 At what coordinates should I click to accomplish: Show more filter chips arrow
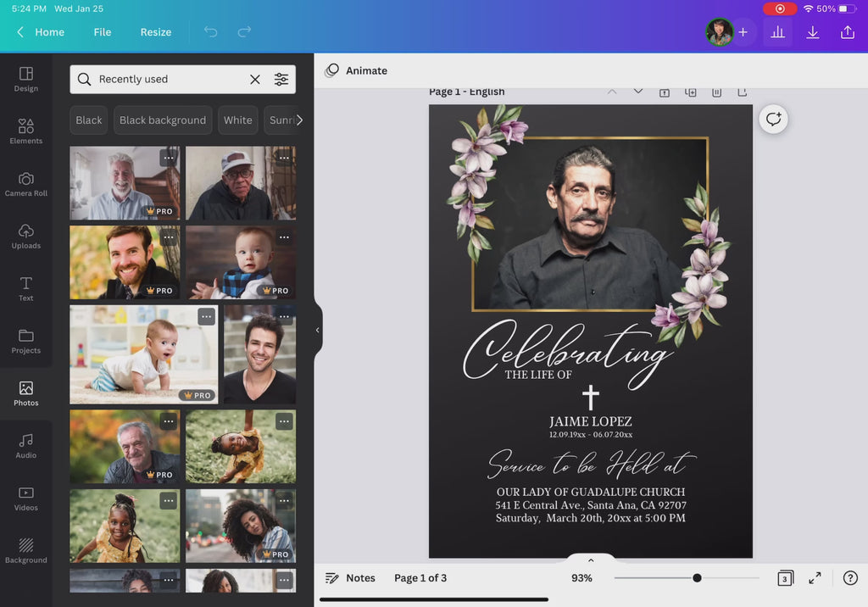299,120
